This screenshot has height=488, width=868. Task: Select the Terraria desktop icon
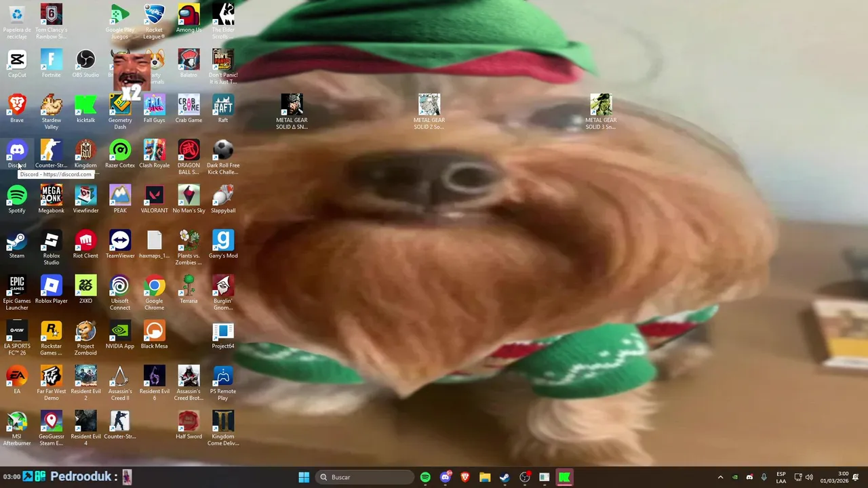tap(189, 290)
